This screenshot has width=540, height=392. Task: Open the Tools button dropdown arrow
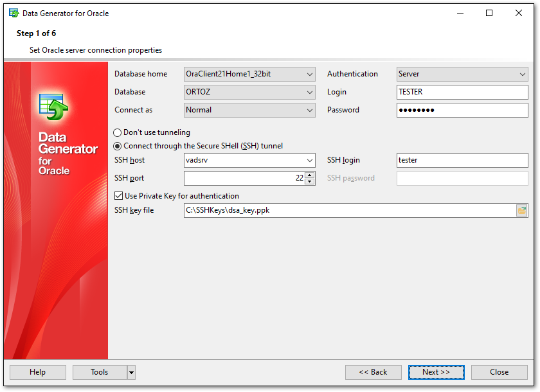[131, 372]
